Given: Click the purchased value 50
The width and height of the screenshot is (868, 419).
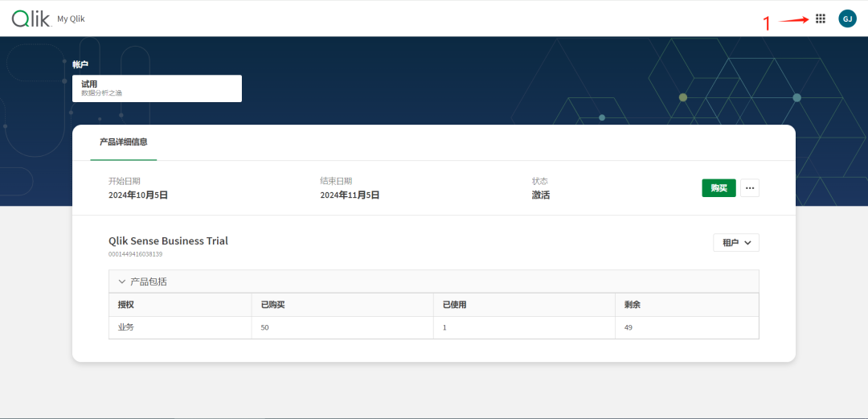Looking at the screenshot, I should point(264,327).
